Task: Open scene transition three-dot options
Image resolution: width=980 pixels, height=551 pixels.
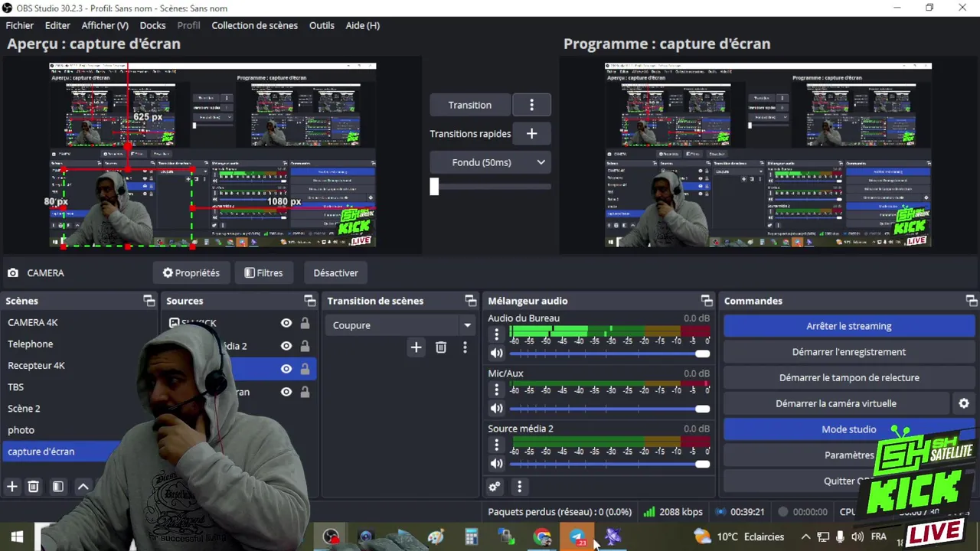Action: 465,347
